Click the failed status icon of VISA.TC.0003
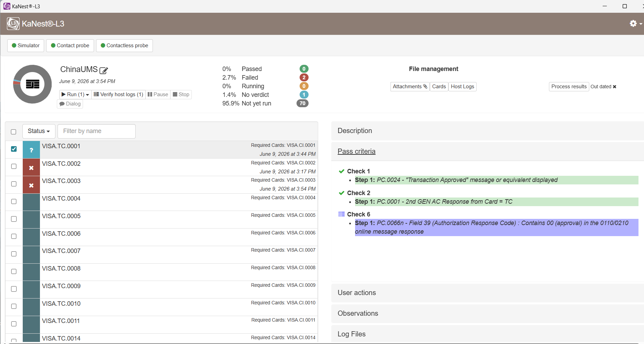644x344 pixels. pyautogui.click(x=31, y=185)
